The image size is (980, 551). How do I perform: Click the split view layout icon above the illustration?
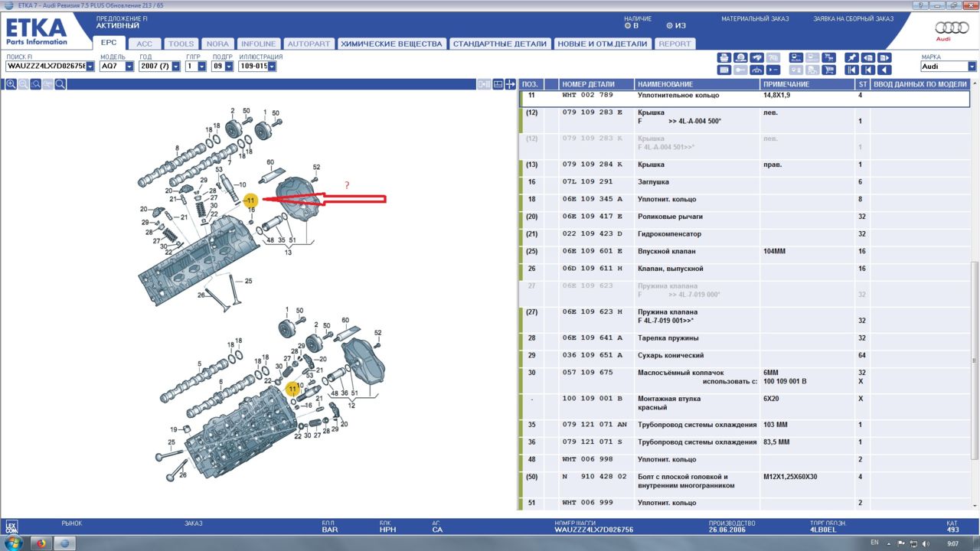(484, 84)
